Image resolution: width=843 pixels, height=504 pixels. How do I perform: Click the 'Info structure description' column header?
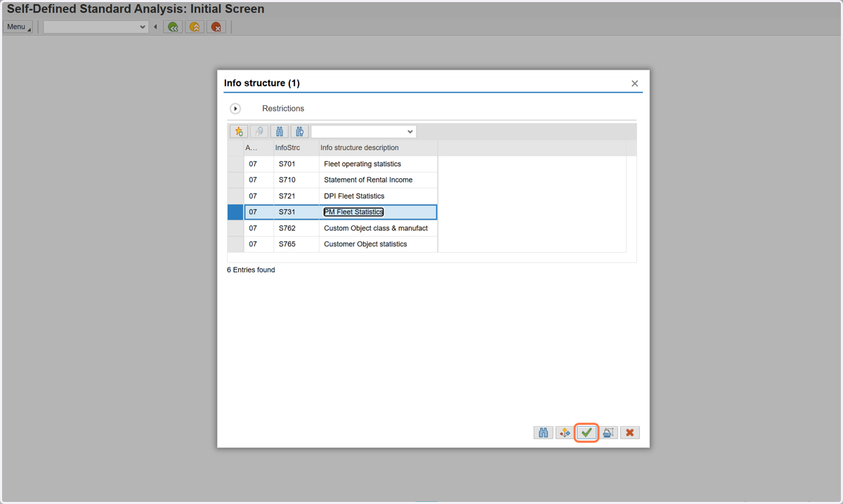coord(378,148)
